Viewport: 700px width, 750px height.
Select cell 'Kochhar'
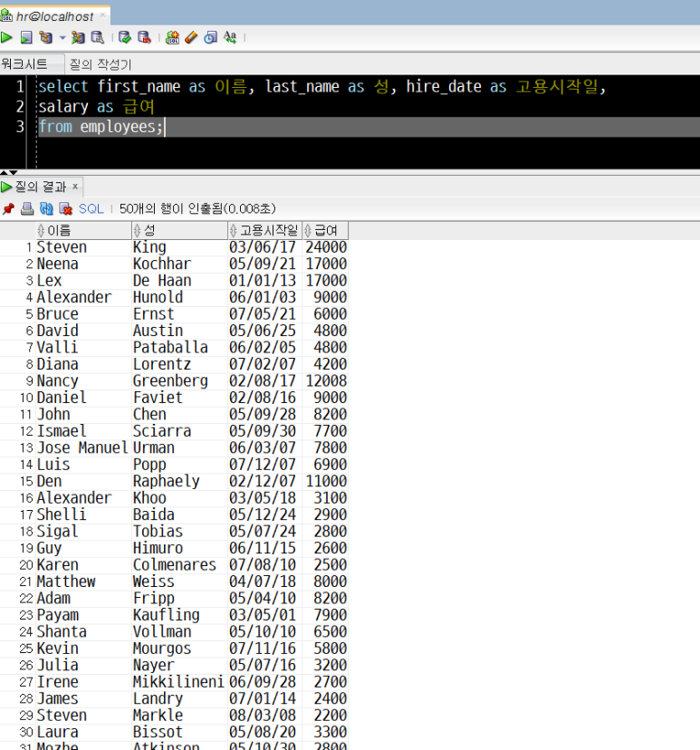pos(180,264)
